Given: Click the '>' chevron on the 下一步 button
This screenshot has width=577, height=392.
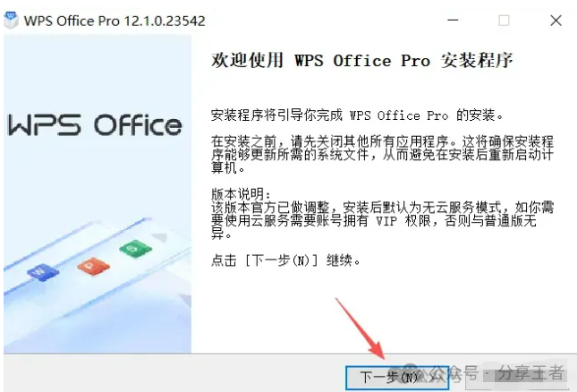Looking at the screenshot, I should 433,378.
